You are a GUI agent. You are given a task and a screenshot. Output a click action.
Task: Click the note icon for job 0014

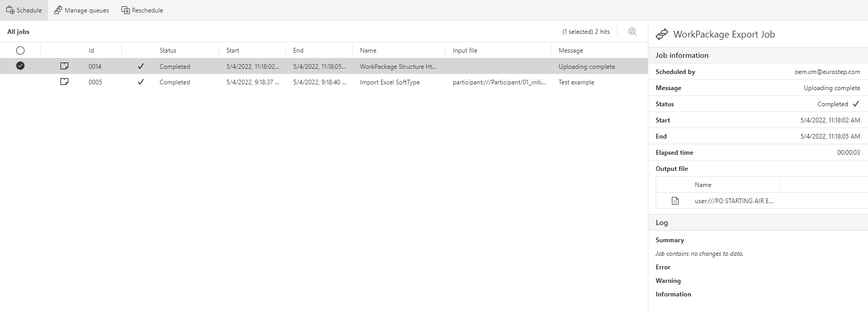tap(65, 66)
